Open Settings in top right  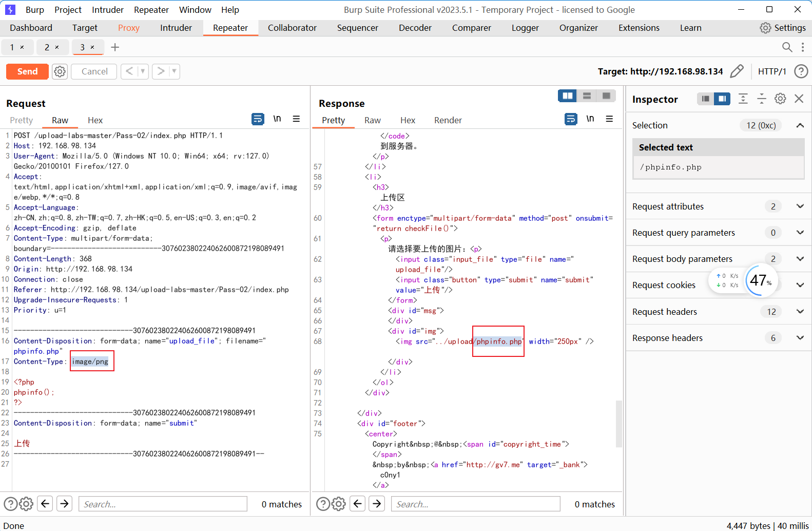tap(783, 28)
